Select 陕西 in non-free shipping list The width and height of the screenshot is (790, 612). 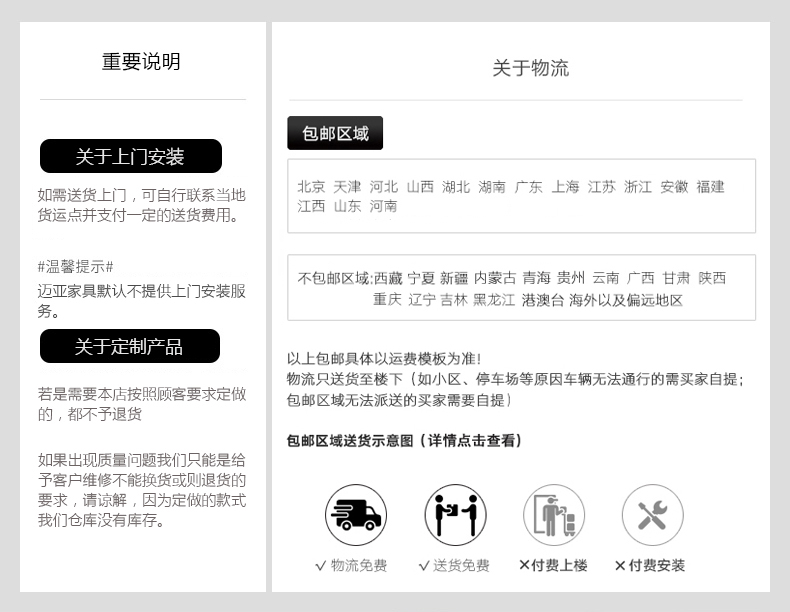pos(712,278)
